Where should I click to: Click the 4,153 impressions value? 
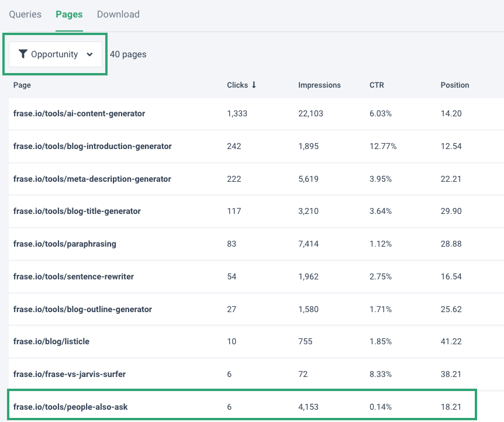coord(308,407)
